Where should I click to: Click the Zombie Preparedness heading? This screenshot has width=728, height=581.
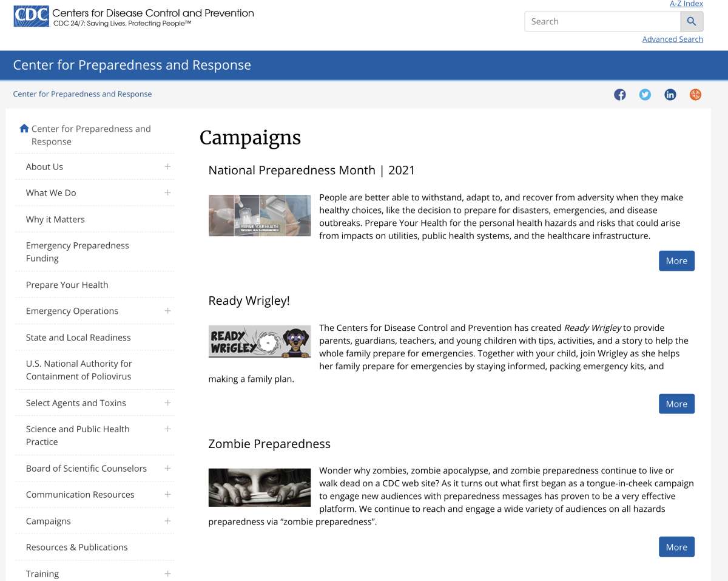(269, 444)
